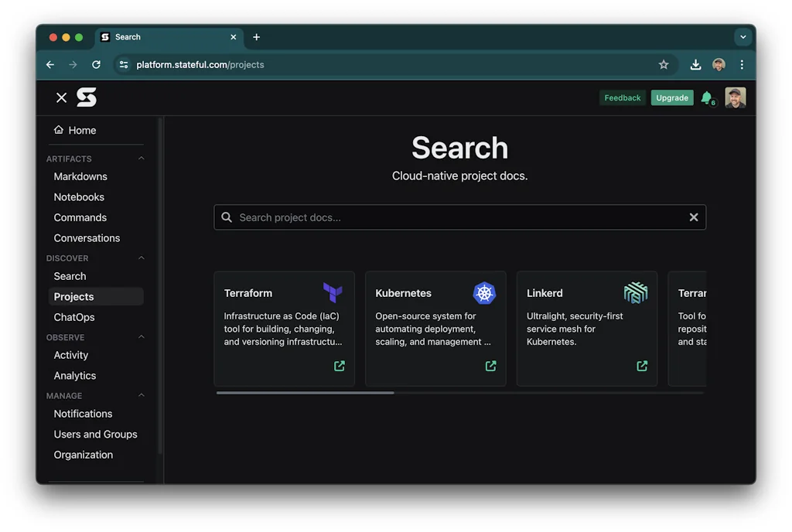This screenshot has height=532, width=792.
Task: Click the Stateful logo in the header
Action: (86, 97)
